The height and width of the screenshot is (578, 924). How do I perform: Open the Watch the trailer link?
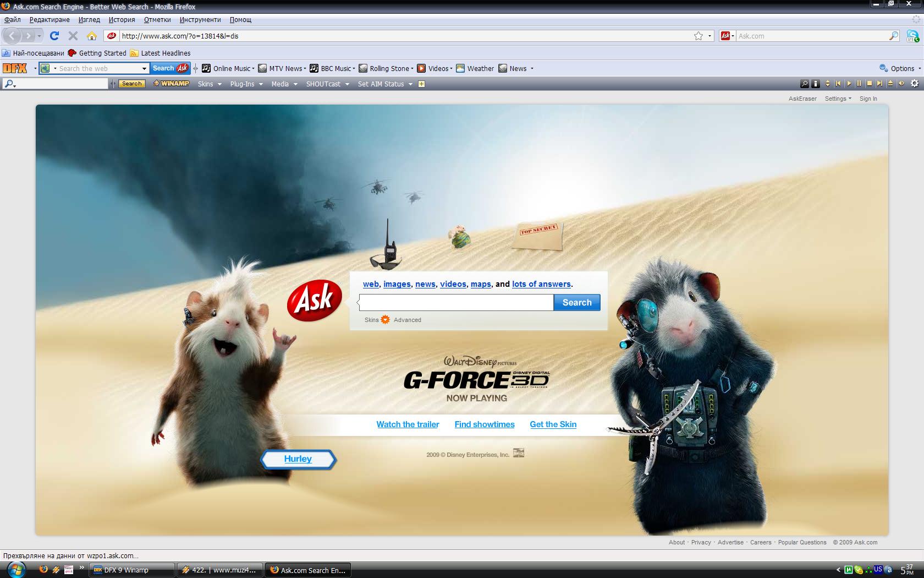(408, 424)
